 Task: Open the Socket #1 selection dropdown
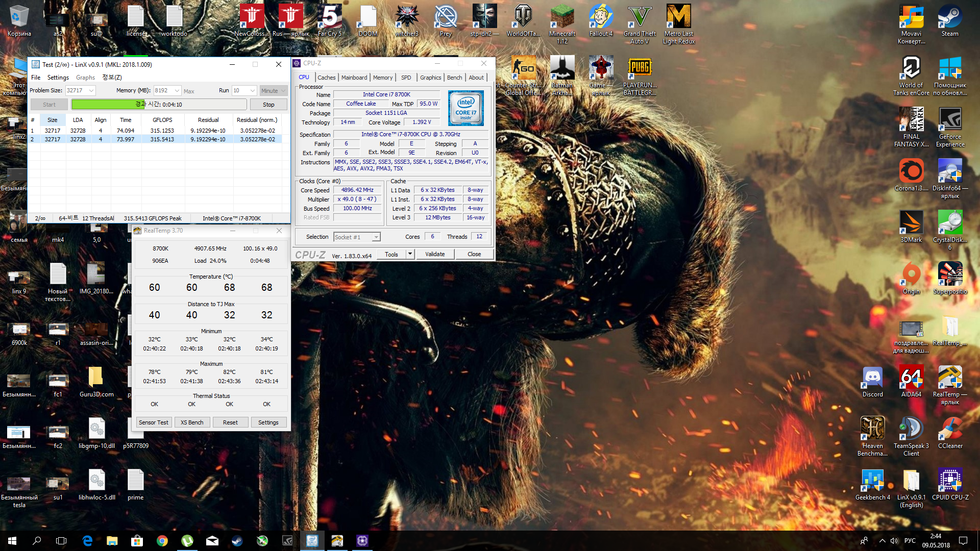[x=376, y=237]
